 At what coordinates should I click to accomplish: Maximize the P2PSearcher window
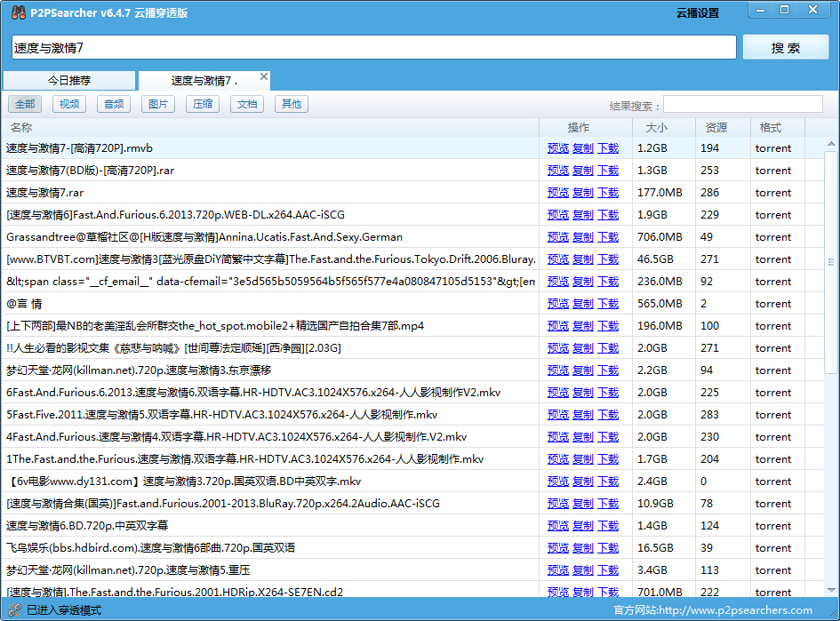click(784, 10)
